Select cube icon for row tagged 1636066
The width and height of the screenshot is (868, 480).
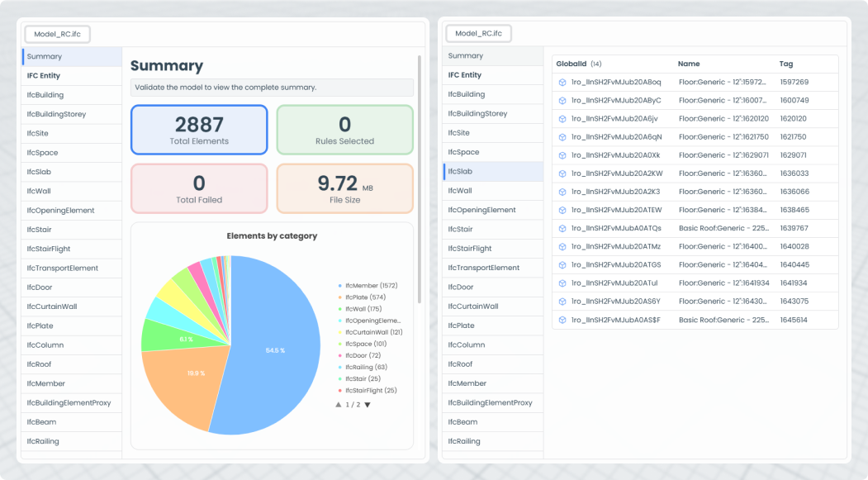point(562,192)
